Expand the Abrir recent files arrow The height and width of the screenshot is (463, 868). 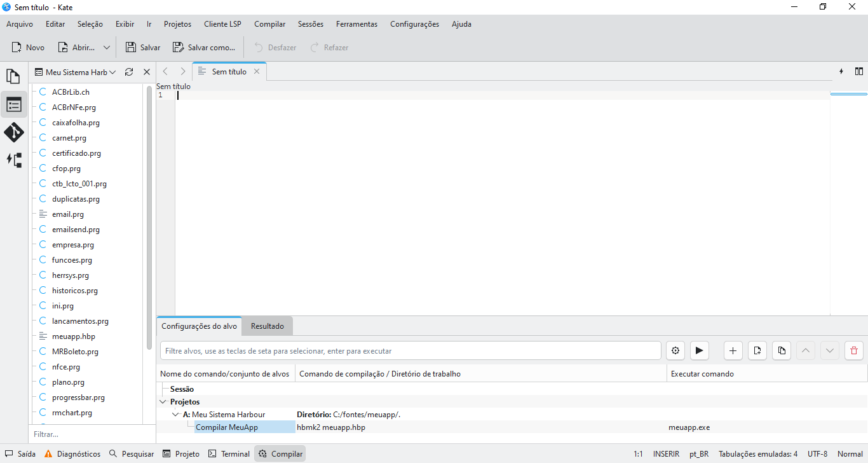tap(106, 48)
